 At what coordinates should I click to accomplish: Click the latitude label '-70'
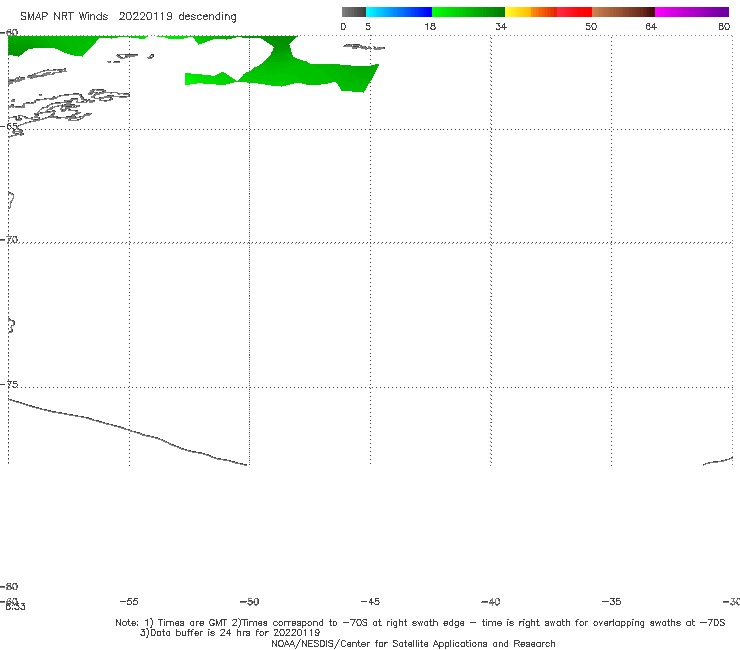(9, 239)
